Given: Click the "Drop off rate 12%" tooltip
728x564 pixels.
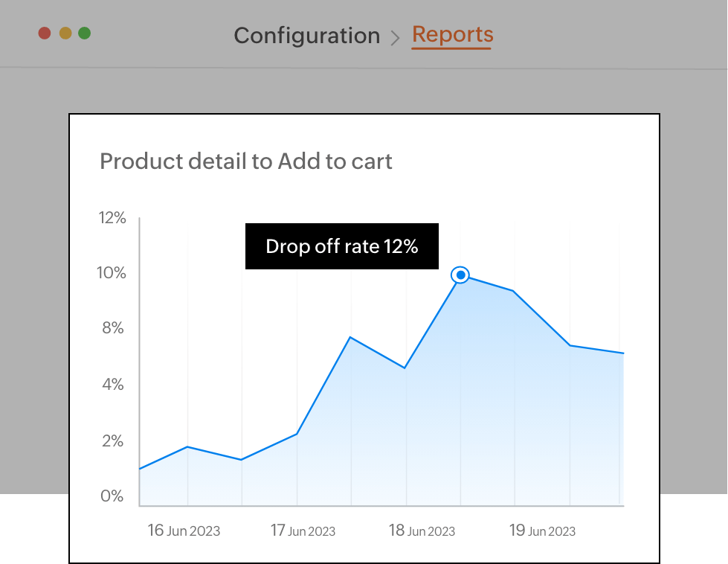Looking at the screenshot, I should pos(341,246).
